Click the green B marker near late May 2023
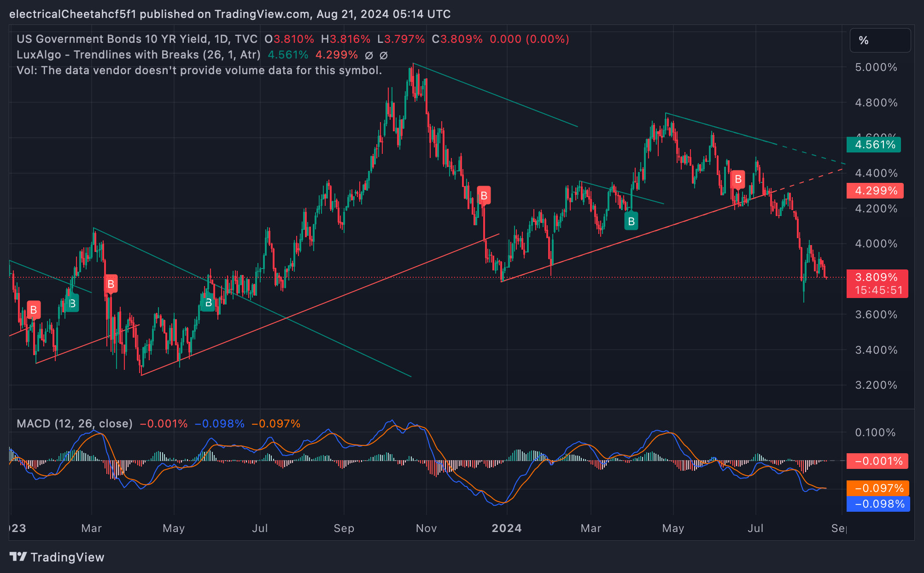Viewport: 924px width, 573px height. 208,303
